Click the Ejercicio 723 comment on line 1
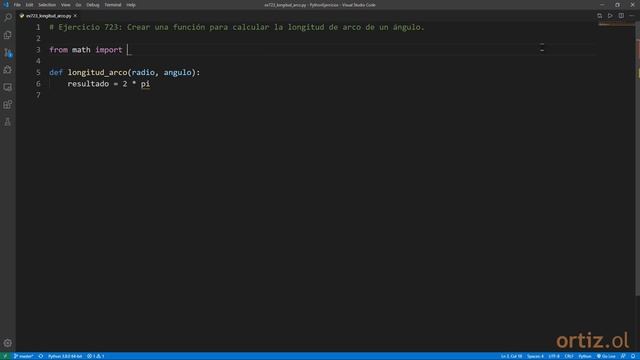 click(x=237, y=27)
